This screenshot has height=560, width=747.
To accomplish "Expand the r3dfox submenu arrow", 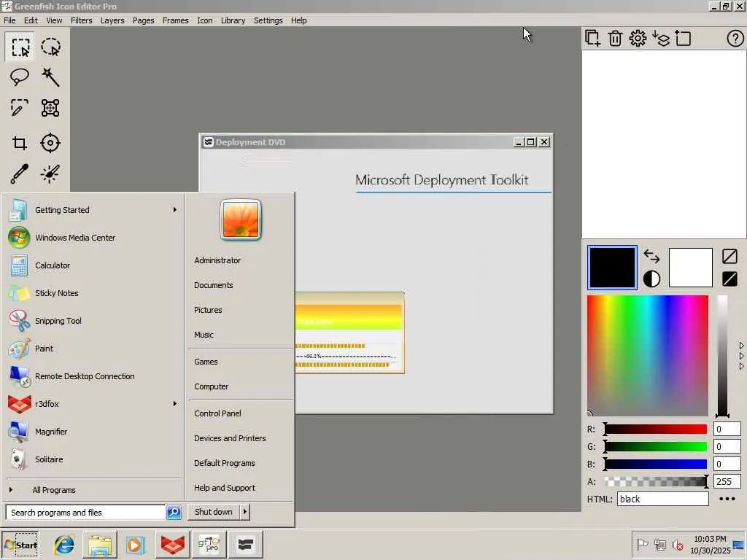I will pyautogui.click(x=175, y=404).
